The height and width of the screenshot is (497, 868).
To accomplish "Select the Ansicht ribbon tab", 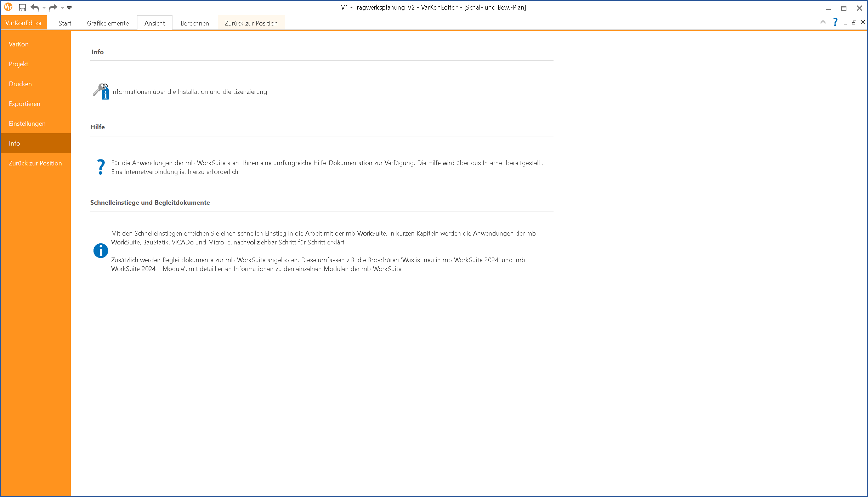I will pos(155,23).
